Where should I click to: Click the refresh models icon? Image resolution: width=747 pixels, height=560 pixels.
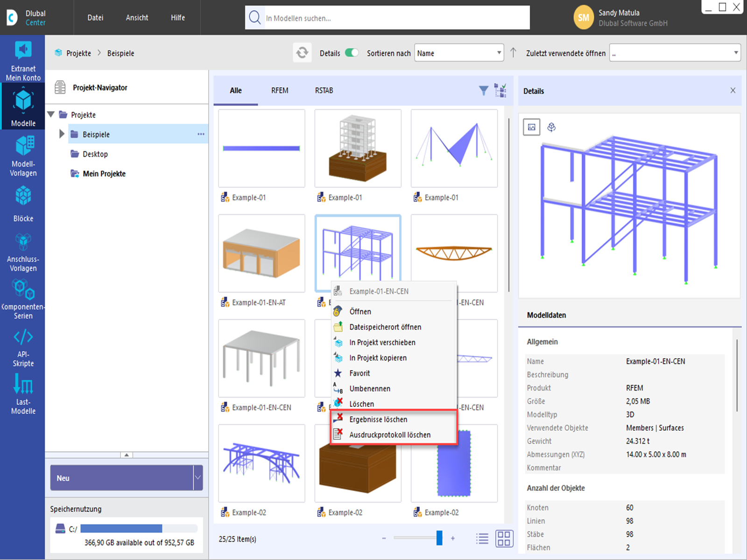pyautogui.click(x=302, y=53)
